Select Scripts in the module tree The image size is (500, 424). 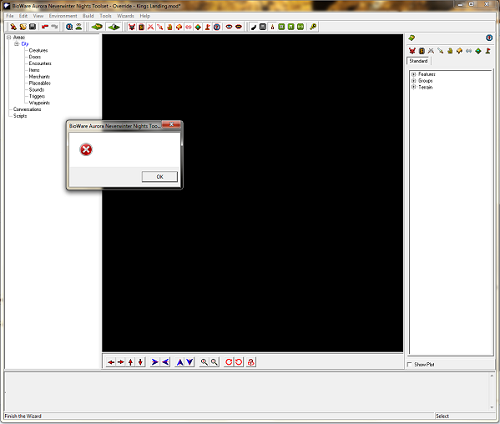[20, 116]
